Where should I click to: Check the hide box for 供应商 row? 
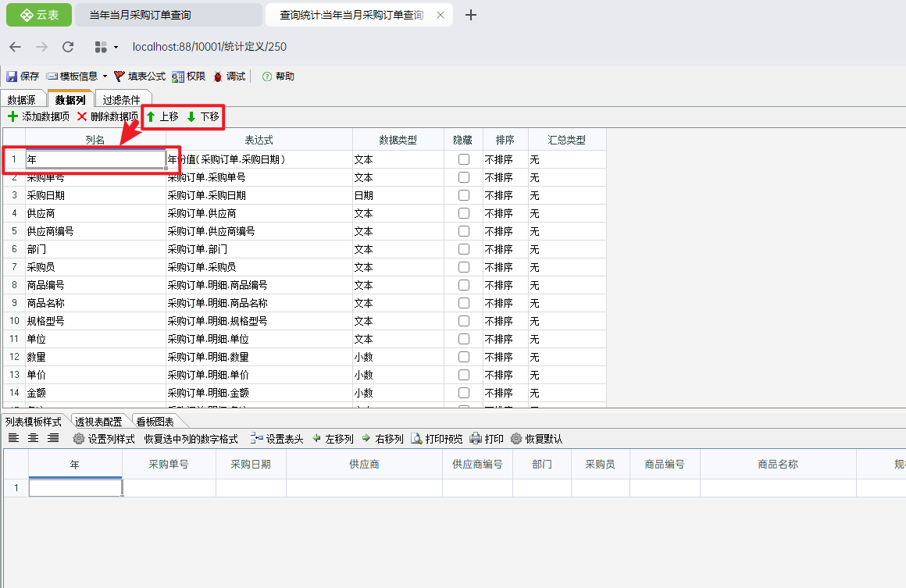tap(464, 213)
